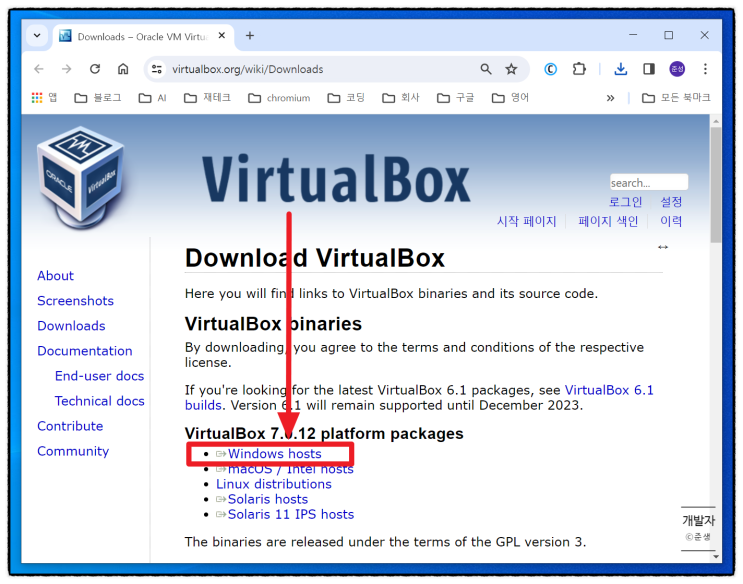The height and width of the screenshot is (584, 743).
Task: Open Screenshots in the sidebar
Action: click(75, 301)
